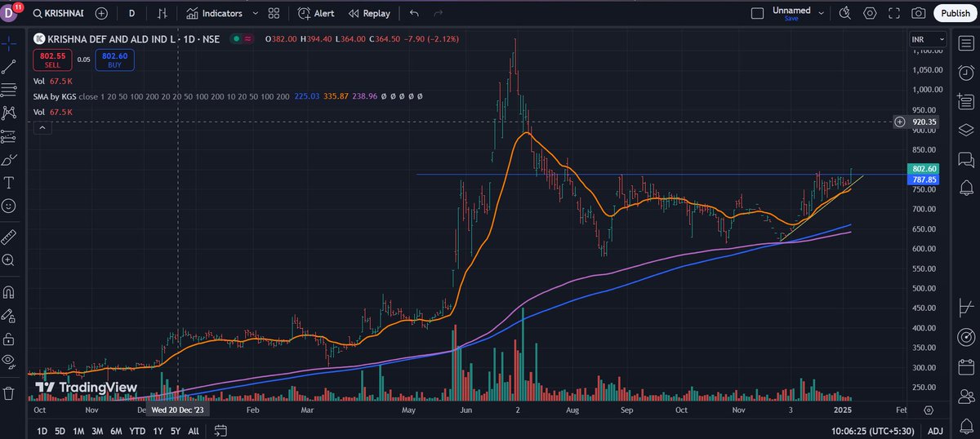This screenshot has height=439, width=980.
Task: Take a chart snapshot with camera icon
Action: (x=919, y=13)
